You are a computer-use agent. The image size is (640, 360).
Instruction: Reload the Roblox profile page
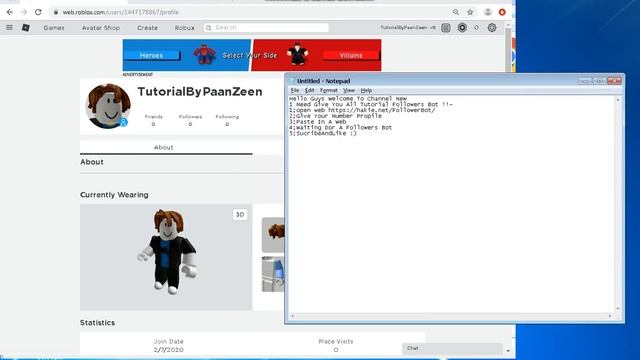pyautogui.click(x=38, y=12)
